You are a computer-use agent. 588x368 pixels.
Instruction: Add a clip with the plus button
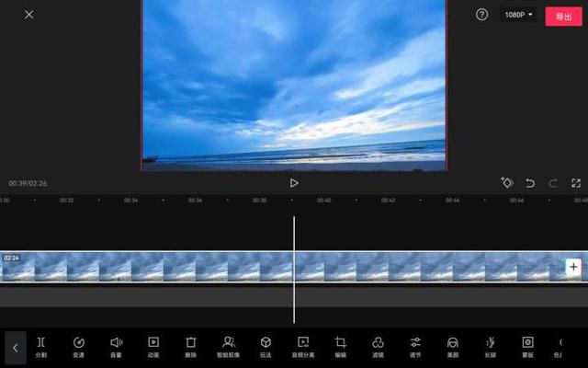coord(573,267)
